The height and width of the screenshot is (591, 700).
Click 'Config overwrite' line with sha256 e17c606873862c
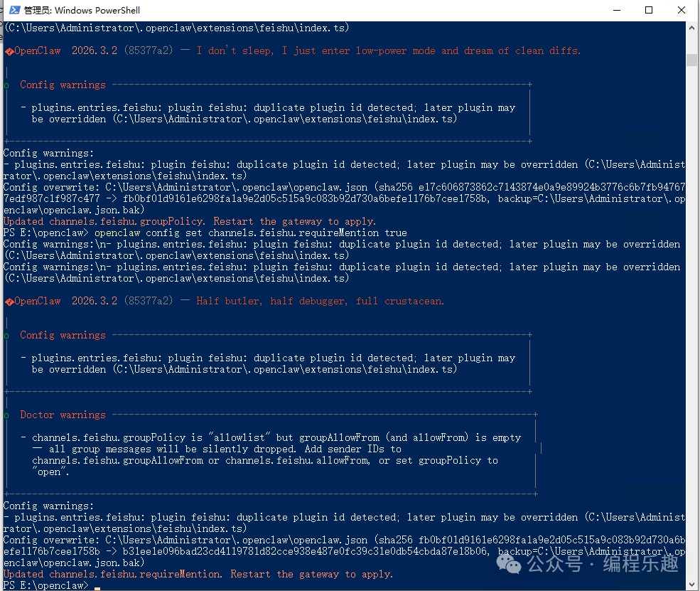click(344, 187)
